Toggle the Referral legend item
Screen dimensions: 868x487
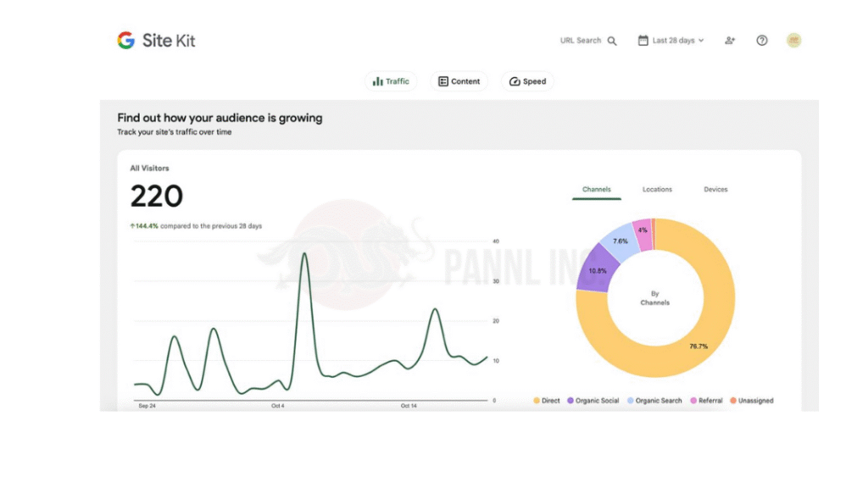point(706,401)
